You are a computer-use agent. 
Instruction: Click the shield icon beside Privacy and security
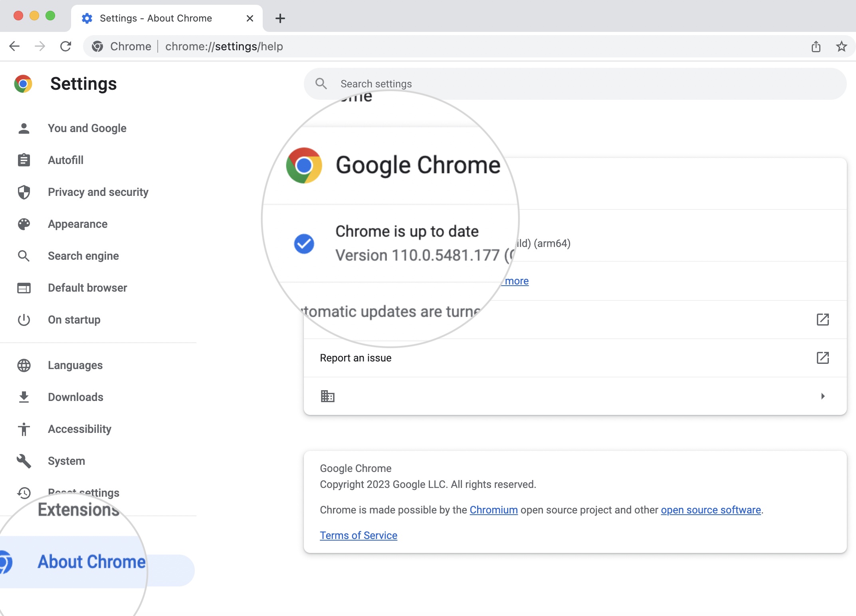pos(24,192)
